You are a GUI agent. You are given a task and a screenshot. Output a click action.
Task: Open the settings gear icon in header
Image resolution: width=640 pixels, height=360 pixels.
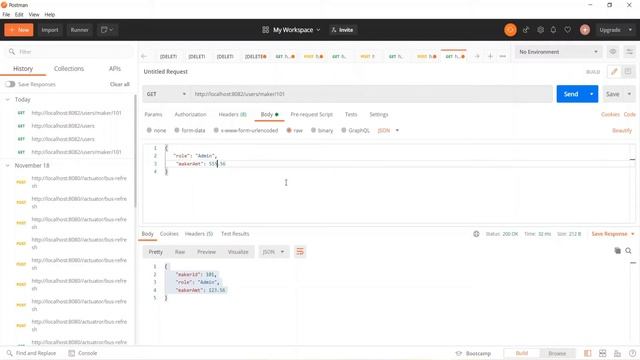pos(540,30)
